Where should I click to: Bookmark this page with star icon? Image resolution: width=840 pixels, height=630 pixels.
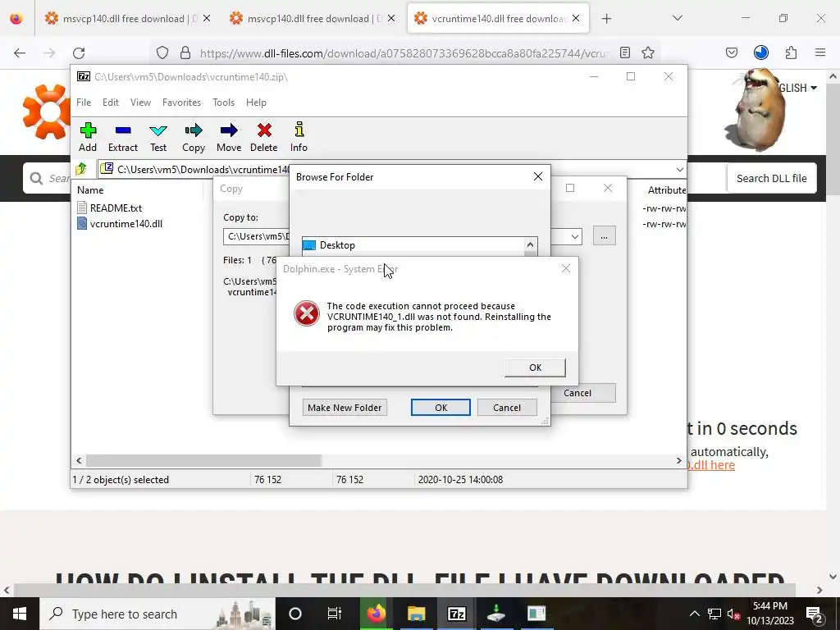pyautogui.click(x=648, y=52)
